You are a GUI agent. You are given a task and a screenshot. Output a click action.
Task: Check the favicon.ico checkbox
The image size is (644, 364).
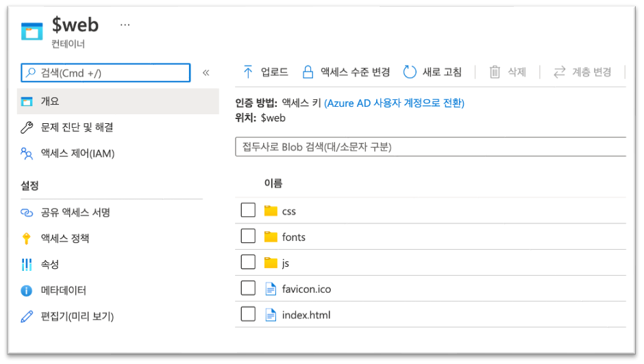click(248, 288)
